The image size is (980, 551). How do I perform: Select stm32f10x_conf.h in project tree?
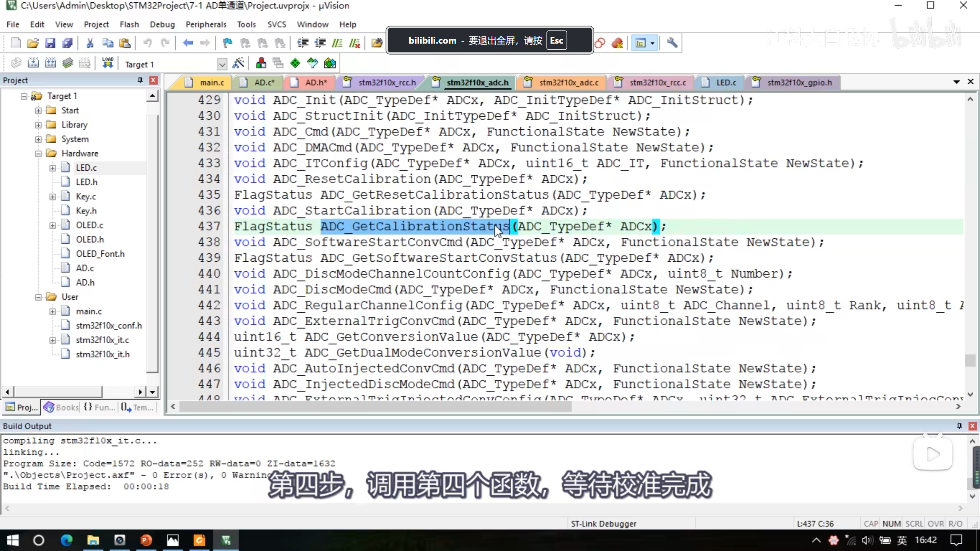point(109,326)
